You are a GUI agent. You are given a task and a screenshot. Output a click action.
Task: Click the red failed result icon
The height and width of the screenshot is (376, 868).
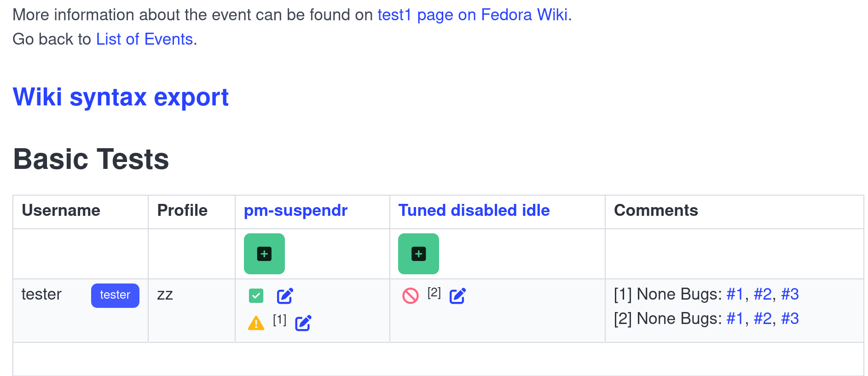click(x=411, y=295)
